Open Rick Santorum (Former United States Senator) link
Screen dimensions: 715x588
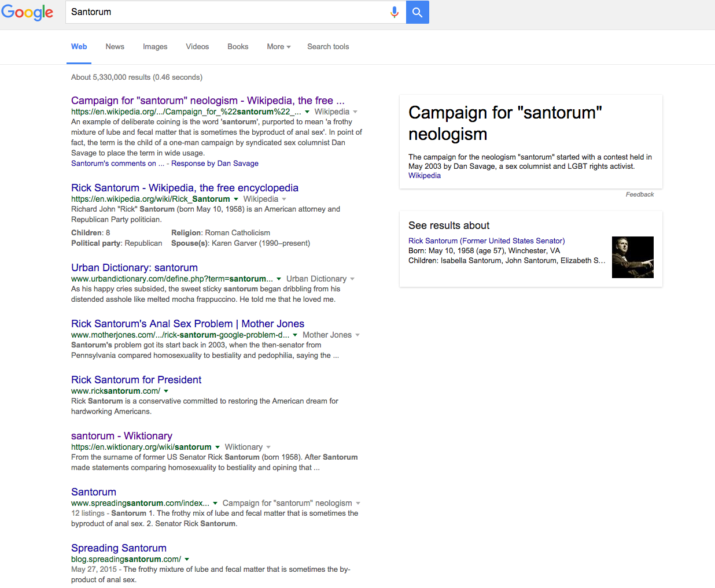[x=487, y=241]
